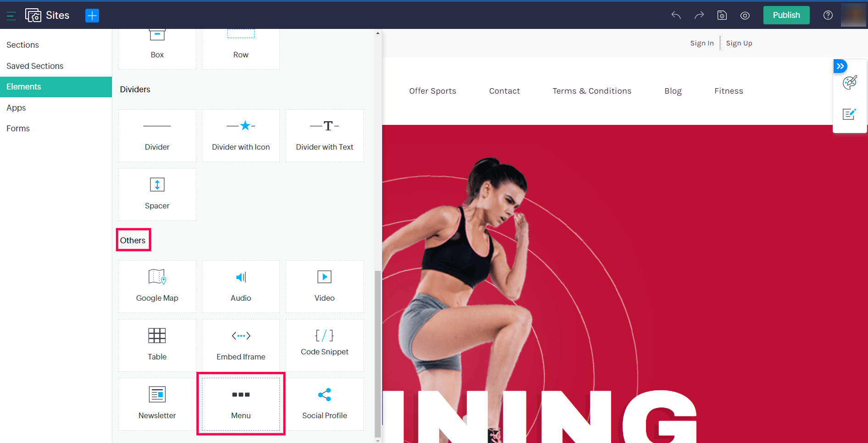Insert an Embed Iframe element
The width and height of the screenshot is (868, 443).
click(241, 345)
